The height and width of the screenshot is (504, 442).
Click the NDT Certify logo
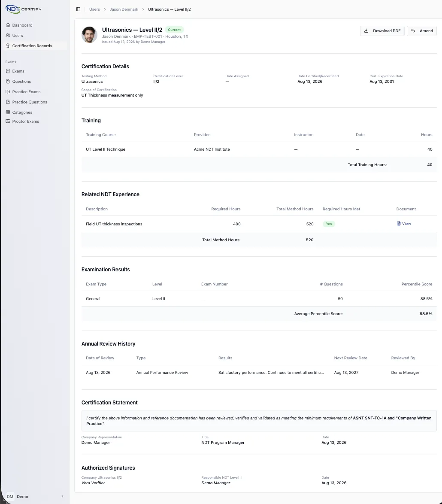coord(24,9)
